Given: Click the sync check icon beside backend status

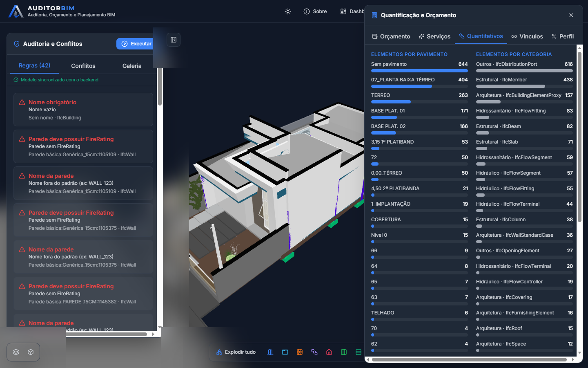Looking at the screenshot, I should (16, 80).
